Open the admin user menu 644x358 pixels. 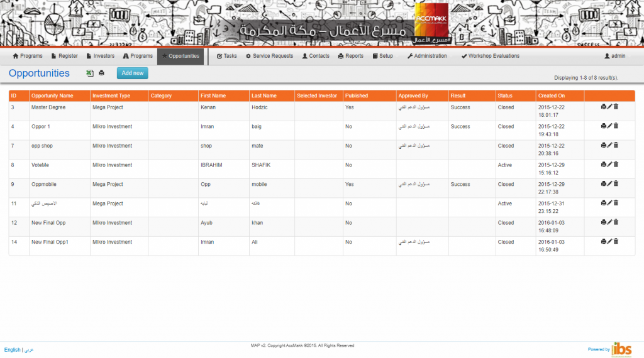tap(614, 56)
